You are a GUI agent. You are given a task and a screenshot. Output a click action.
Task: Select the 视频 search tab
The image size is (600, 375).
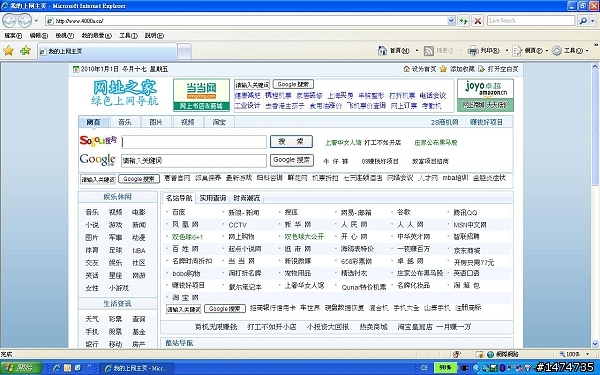pyautogui.click(x=188, y=122)
